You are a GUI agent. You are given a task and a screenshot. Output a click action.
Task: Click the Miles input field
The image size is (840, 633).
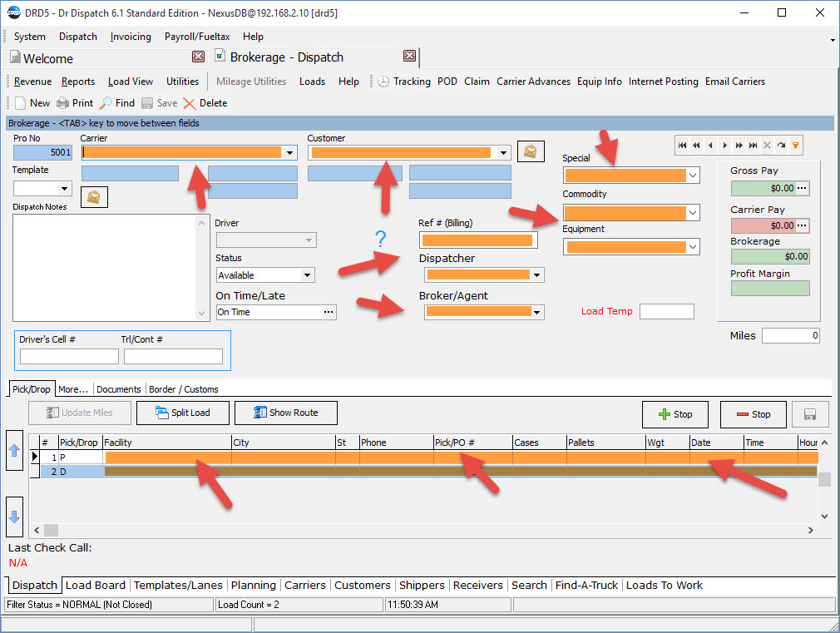click(791, 335)
